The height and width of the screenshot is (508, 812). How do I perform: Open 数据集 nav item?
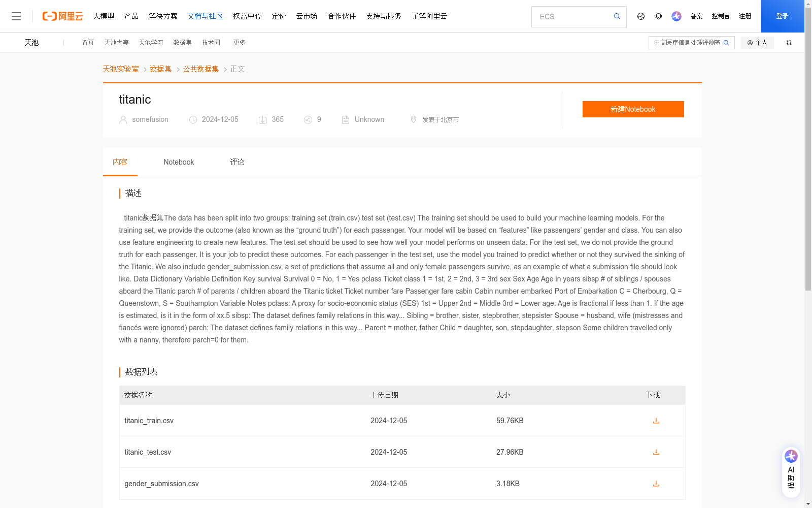tap(182, 43)
